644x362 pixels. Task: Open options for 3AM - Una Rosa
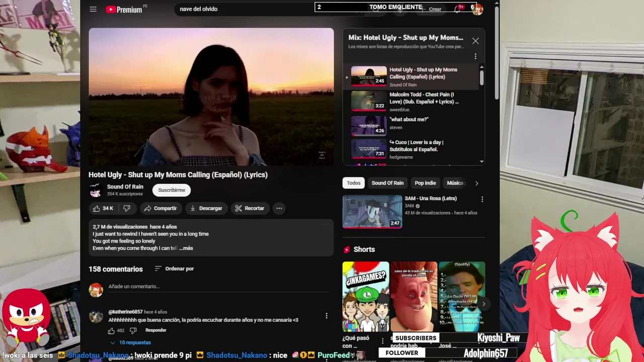coord(482,199)
